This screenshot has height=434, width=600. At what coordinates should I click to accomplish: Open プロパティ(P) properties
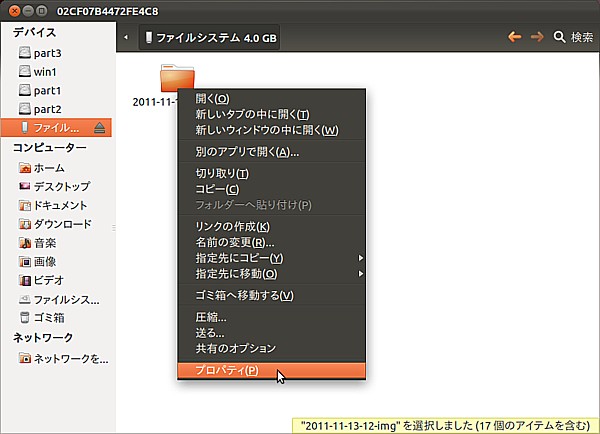pos(272,370)
